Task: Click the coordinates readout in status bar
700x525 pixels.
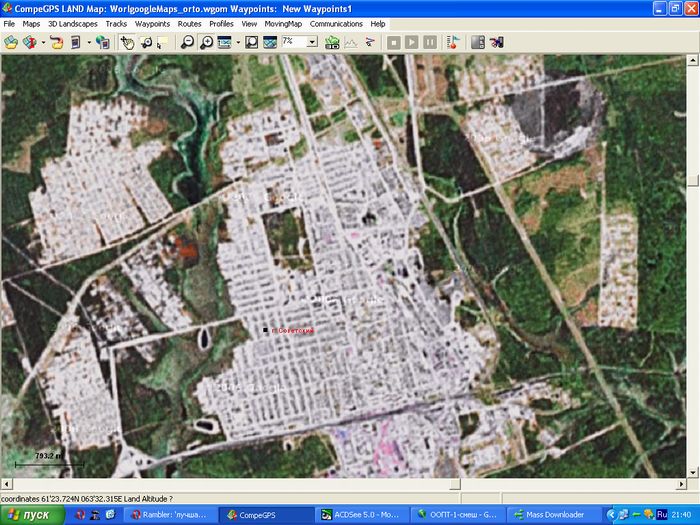Action: click(x=87, y=499)
